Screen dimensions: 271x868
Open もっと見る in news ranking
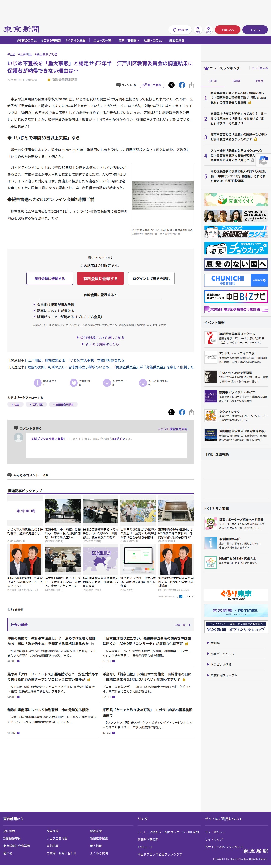tap(260, 68)
